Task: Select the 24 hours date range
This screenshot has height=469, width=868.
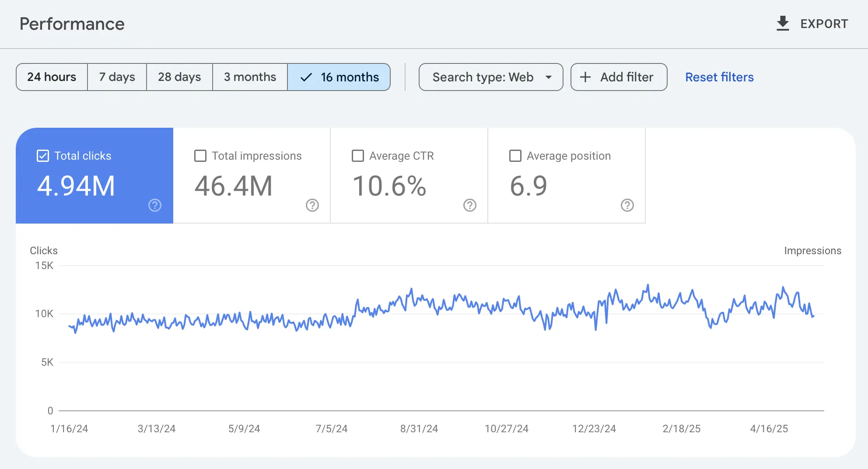Action: pyautogui.click(x=52, y=77)
